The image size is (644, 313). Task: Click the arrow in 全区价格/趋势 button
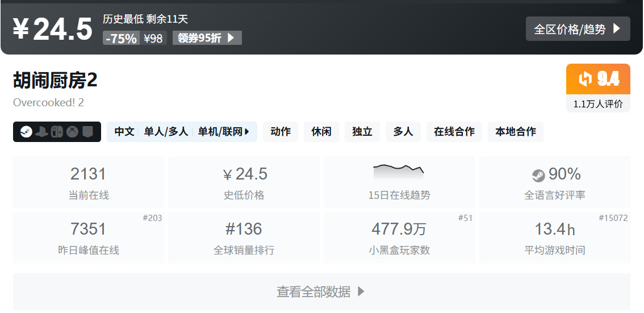click(616, 29)
